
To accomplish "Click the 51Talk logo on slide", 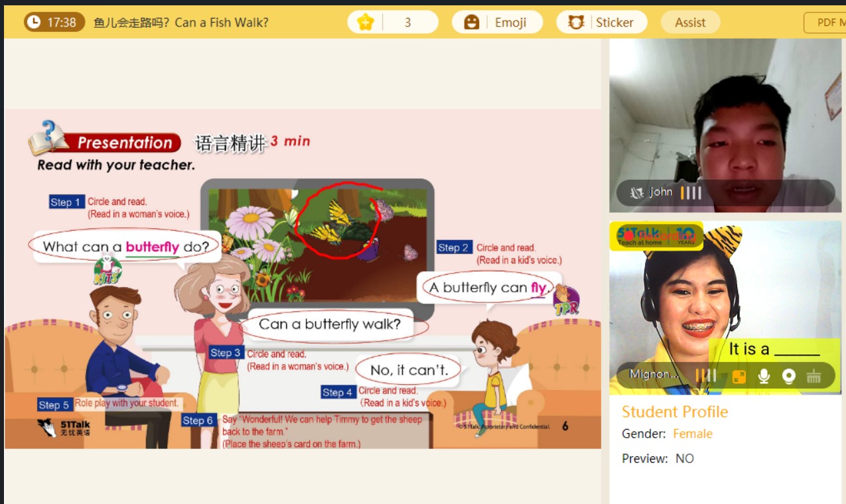I will coord(64,428).
